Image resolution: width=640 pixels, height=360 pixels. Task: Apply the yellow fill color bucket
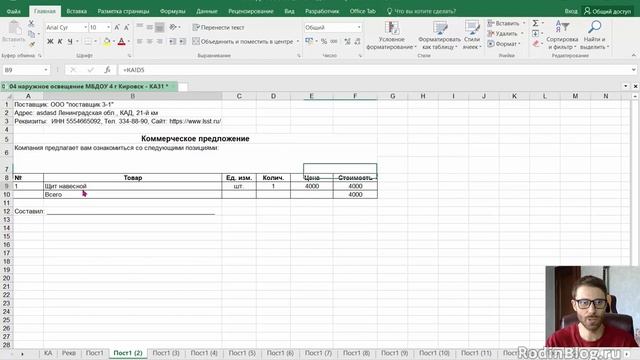(107, 41)
